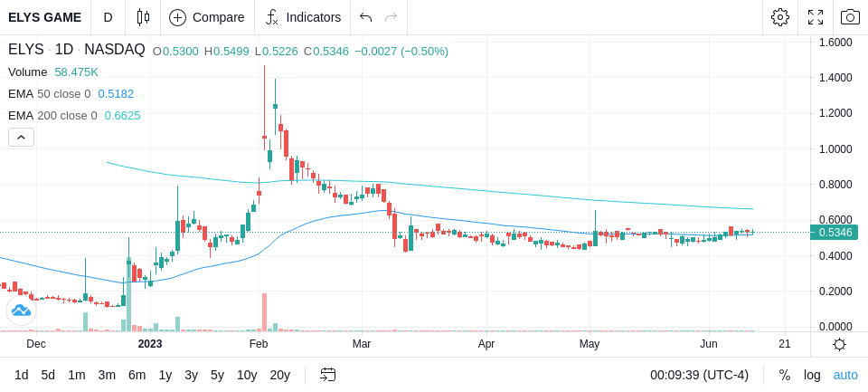
Task: Click the TradingView cloud logo
Action: (x=21, y=311)
